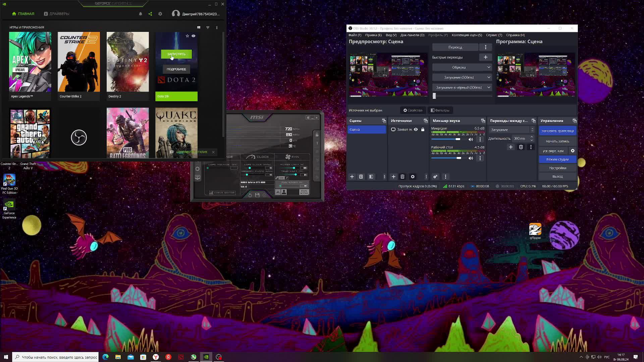
Task: Hide the Захват эк source with eye icon
Action: coord(416,129)
